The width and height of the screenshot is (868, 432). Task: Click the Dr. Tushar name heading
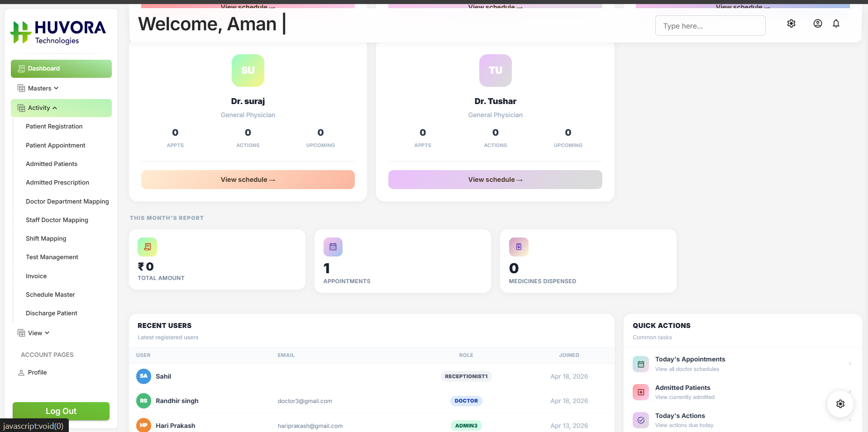point(496,101)
